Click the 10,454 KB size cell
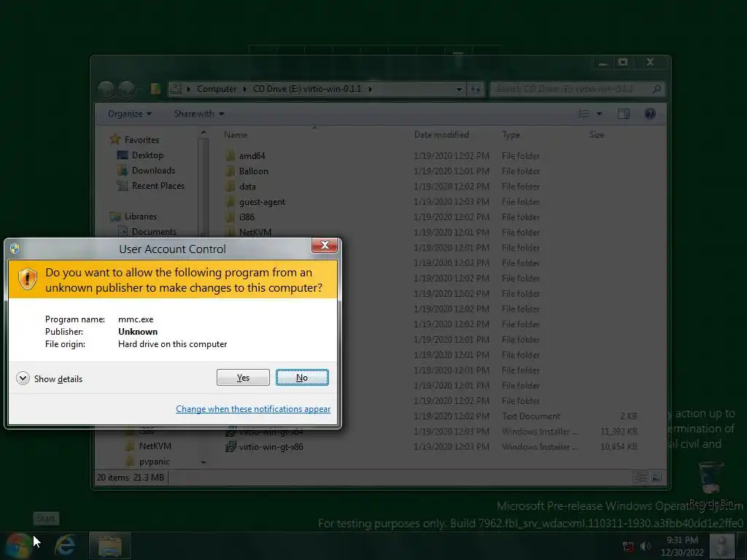Viewport: 747px width, 560px height. 619,447
